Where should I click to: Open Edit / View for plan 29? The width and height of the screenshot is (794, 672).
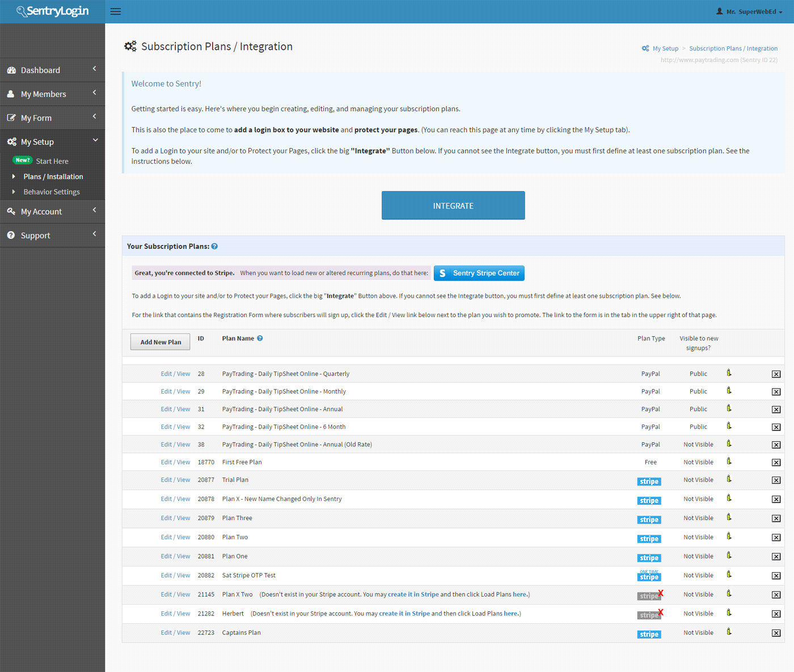175,392
